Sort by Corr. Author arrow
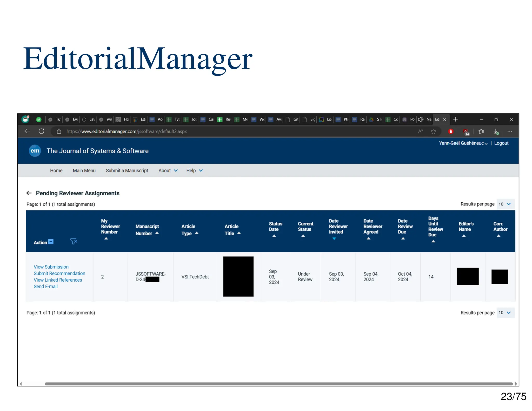532x411 pixels. click(498, 236)
